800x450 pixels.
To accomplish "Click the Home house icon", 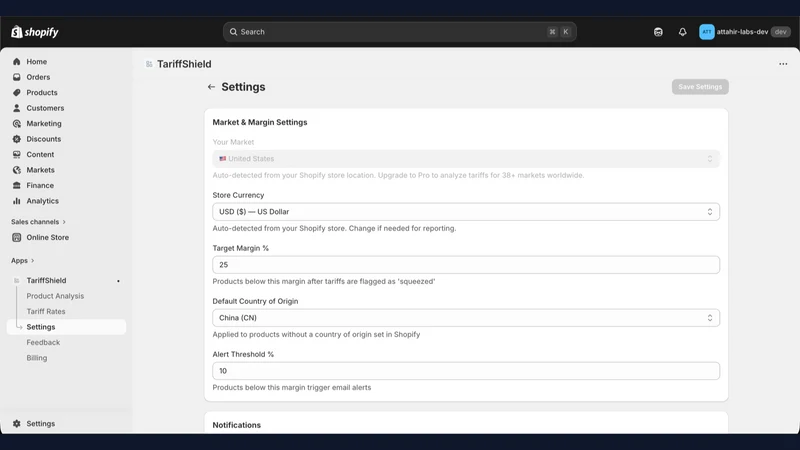I will click(x=17, y=62).
